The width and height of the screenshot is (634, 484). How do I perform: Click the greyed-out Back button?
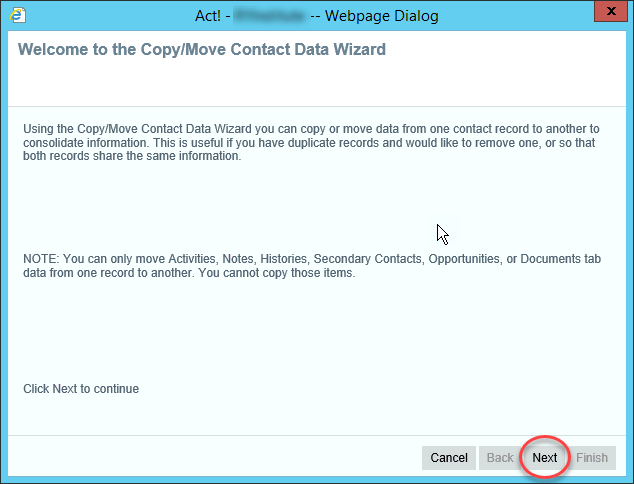[x=500, y=458]
